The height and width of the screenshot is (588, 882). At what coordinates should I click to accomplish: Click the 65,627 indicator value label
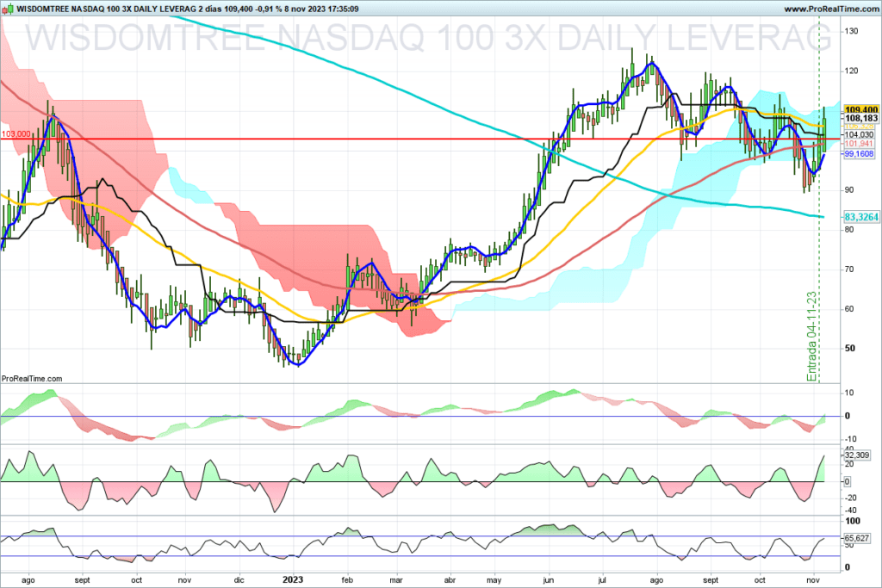pyautogui.click(x=857, y=538)
